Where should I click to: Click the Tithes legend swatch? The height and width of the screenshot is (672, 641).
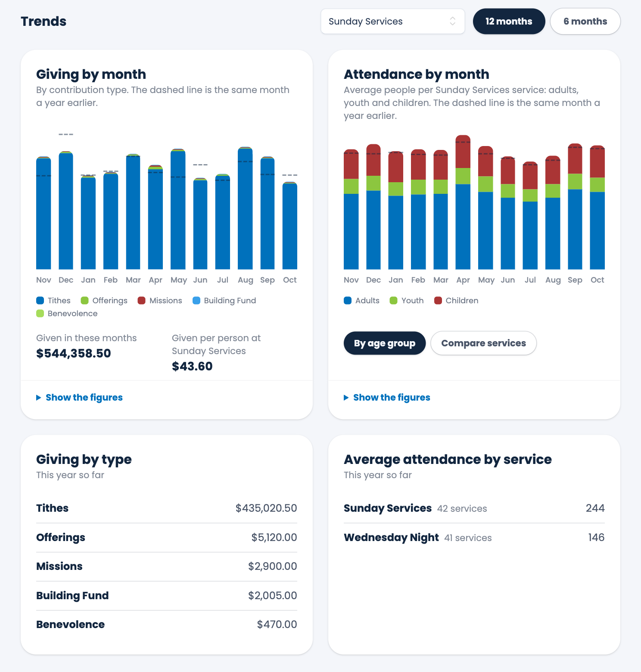(40, 301)
